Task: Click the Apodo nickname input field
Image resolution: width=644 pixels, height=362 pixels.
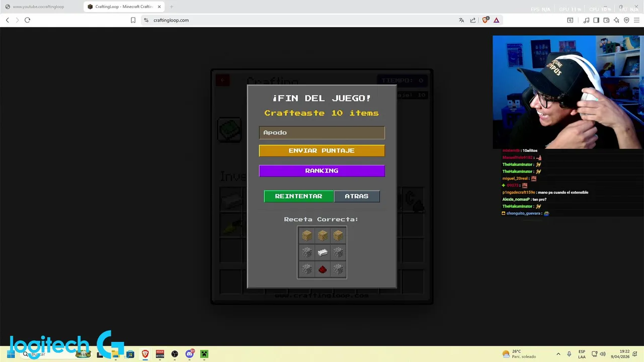Action: tap(321, 132)
